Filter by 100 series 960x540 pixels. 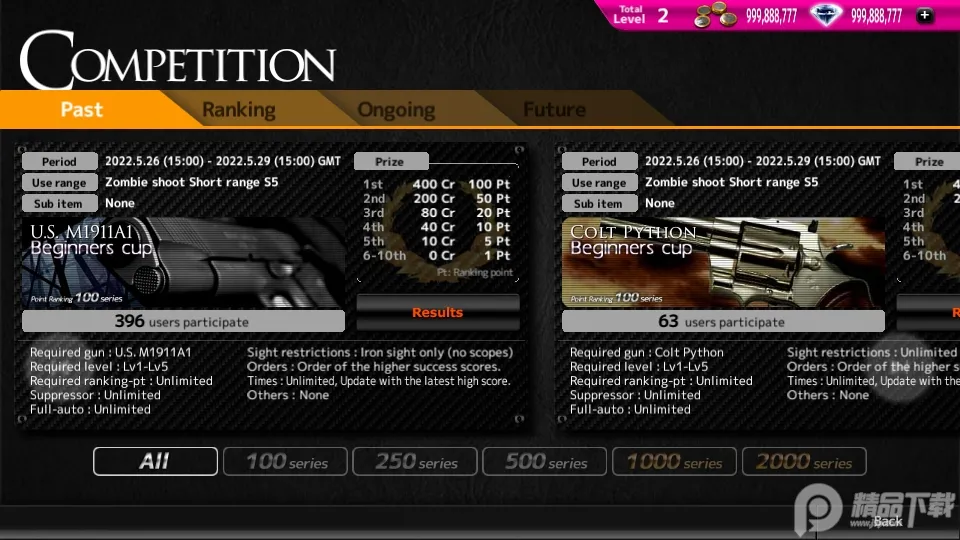pos(285,461)
